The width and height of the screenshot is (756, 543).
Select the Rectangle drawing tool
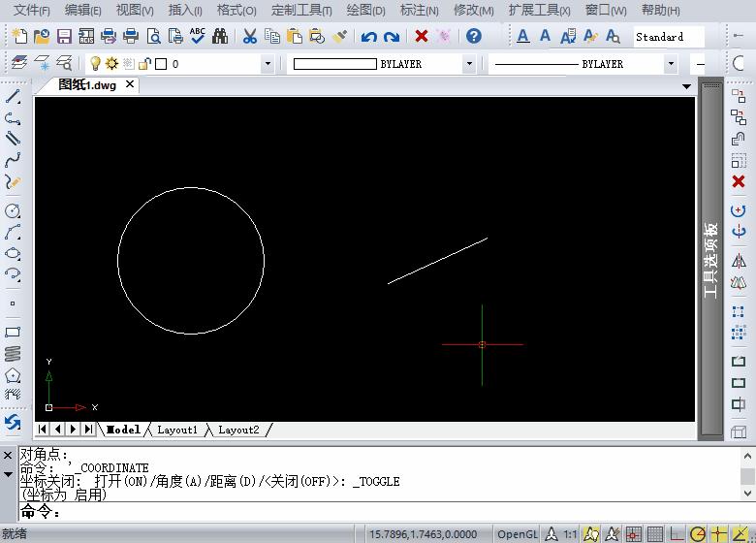13,332
